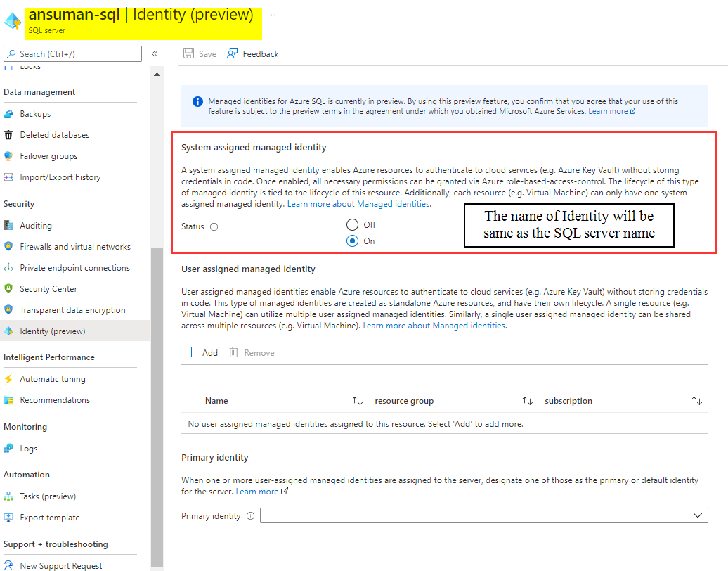Open Tasks (preview) menu item
The height and width of the screenshot is (571, 728).
(x=48, y=496)
